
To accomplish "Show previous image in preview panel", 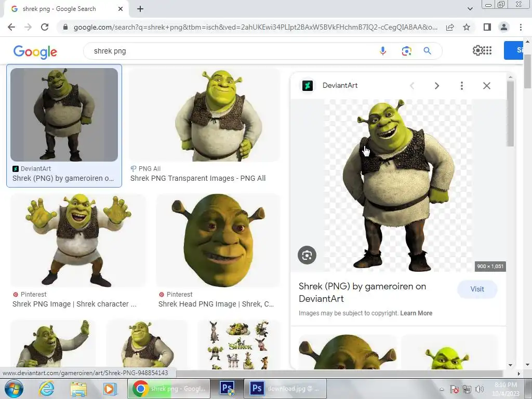I will (412, 86).
